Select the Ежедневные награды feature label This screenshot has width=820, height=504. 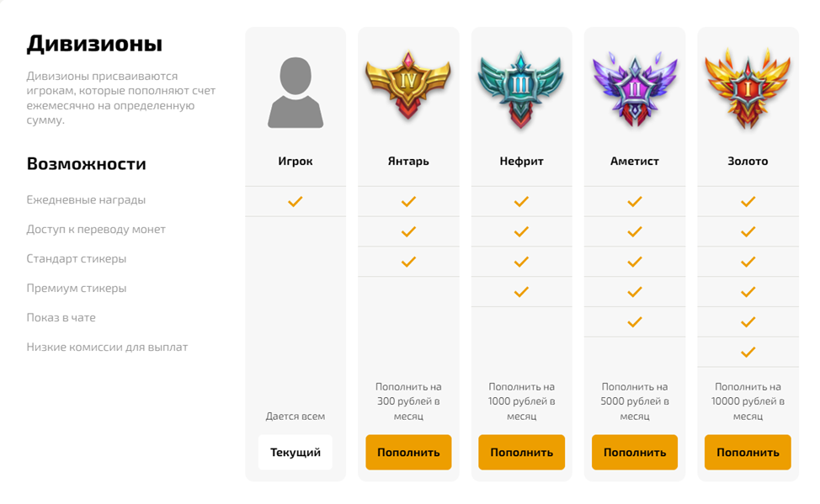(x=86, y=200)
